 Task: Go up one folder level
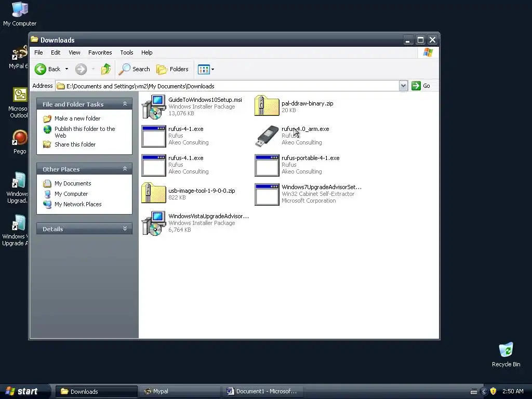[106, 69]
